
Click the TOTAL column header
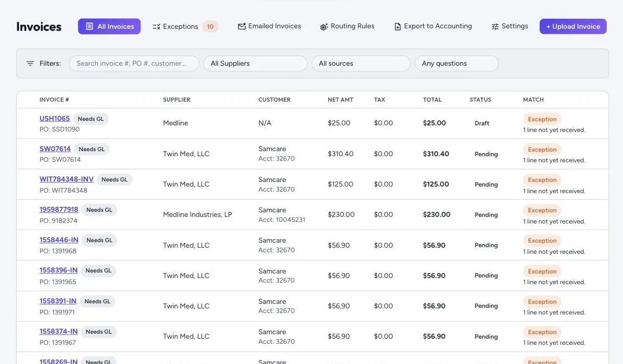432,100
